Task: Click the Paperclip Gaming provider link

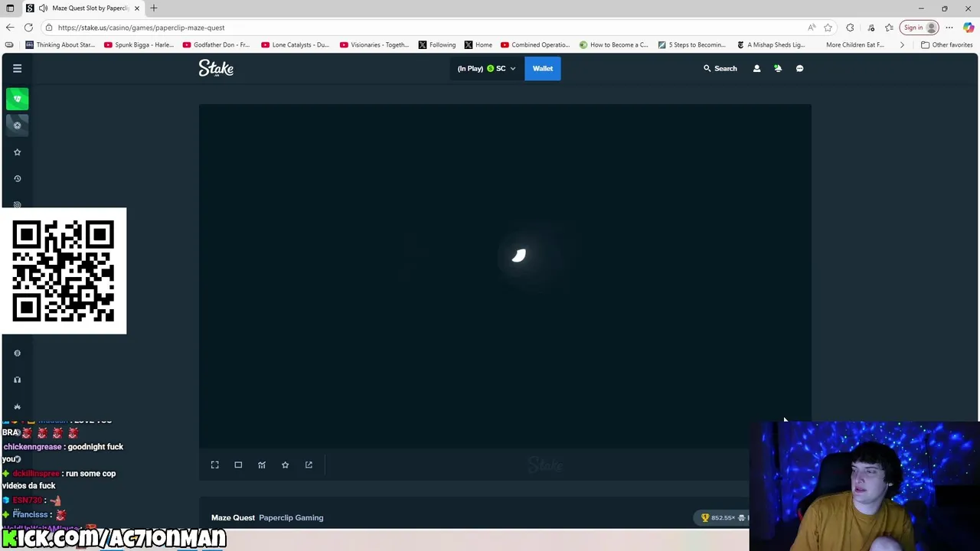Action: tap(291, 517)
